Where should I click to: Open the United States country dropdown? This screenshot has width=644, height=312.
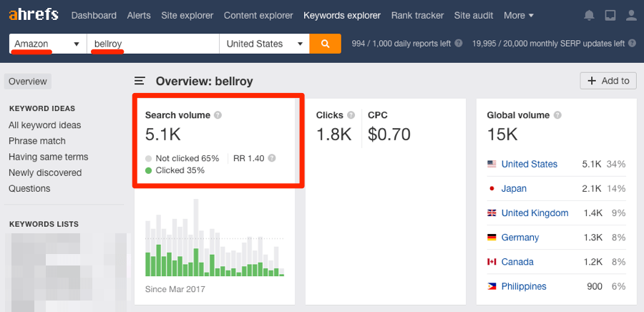(265, 44)
